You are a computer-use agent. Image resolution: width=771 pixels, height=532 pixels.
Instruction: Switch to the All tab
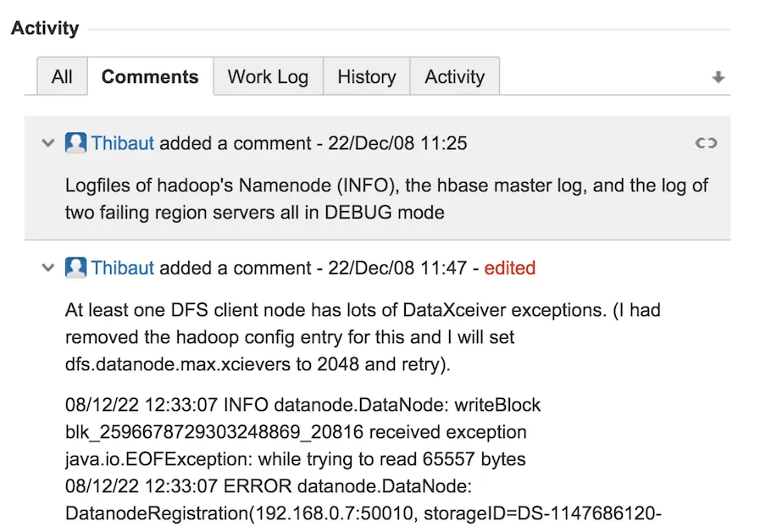(x=62, y=77)
